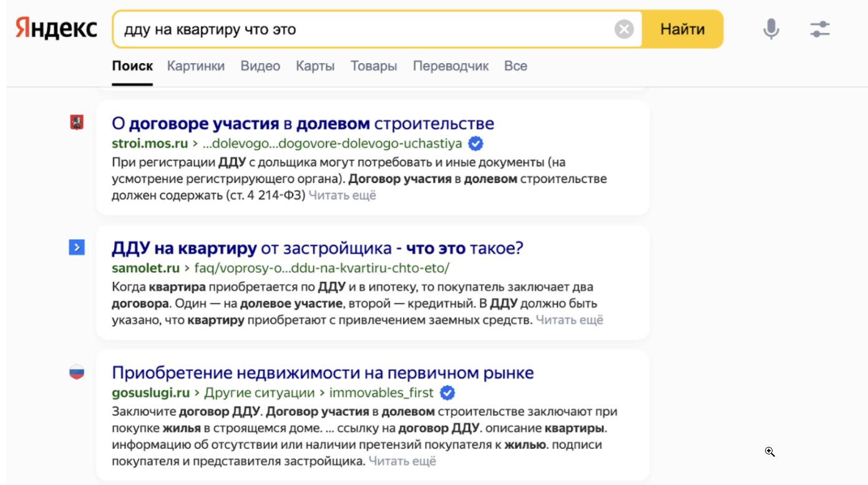Open the Товары tab
Viewport: 868px width, 485px height.
(x=374, y=66)
